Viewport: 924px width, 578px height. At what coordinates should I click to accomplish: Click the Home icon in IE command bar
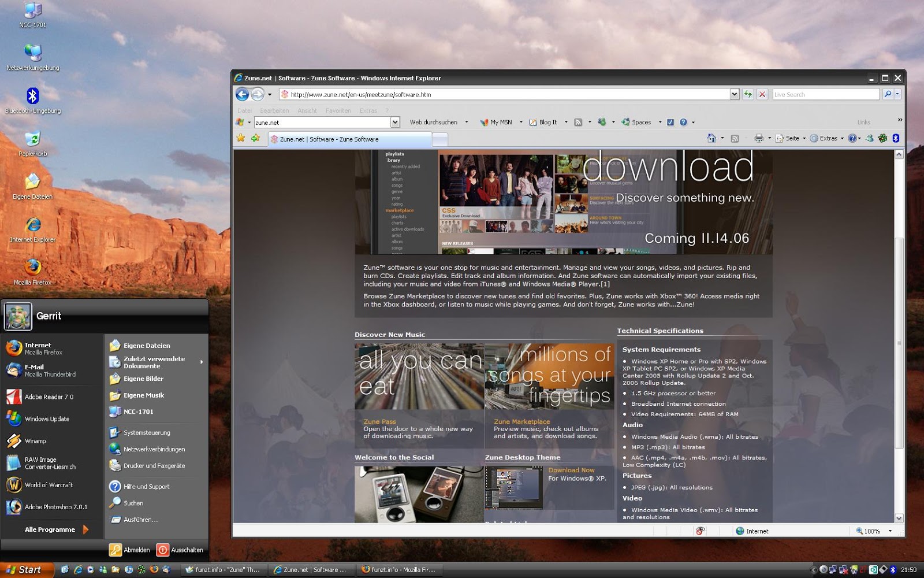click(x=711, y=138)
